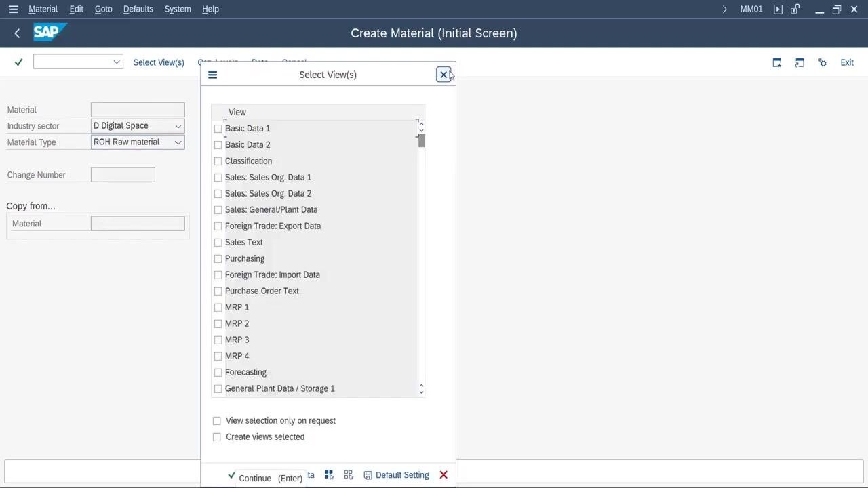
Task: Close the Select View(s) dialog
Action: click(443, 75)
